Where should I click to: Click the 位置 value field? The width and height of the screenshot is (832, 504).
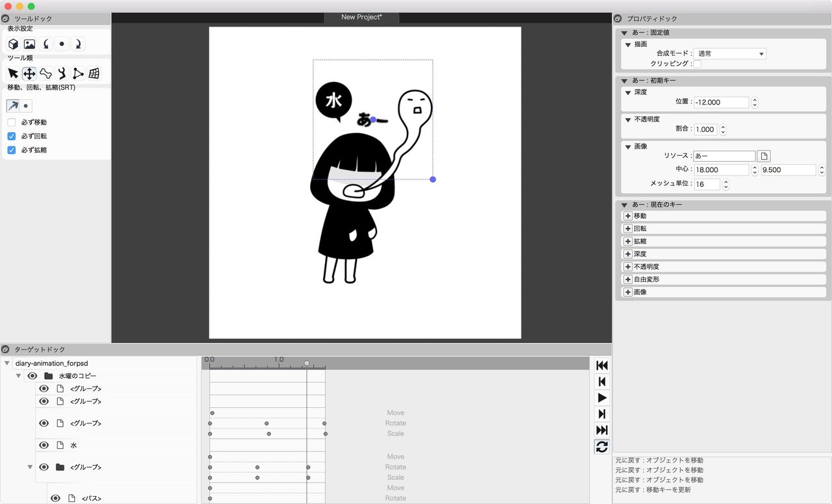(x=721, y=103)
